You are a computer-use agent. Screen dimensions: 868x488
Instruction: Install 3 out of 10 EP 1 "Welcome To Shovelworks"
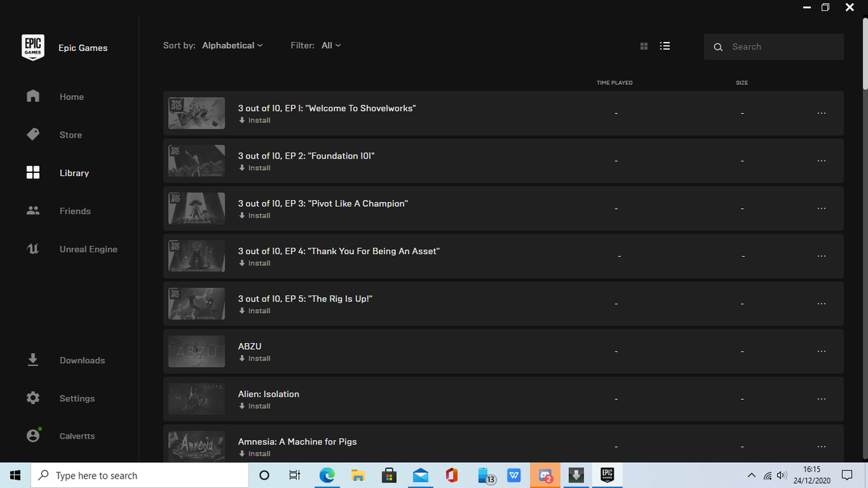[x=255, y=121]
